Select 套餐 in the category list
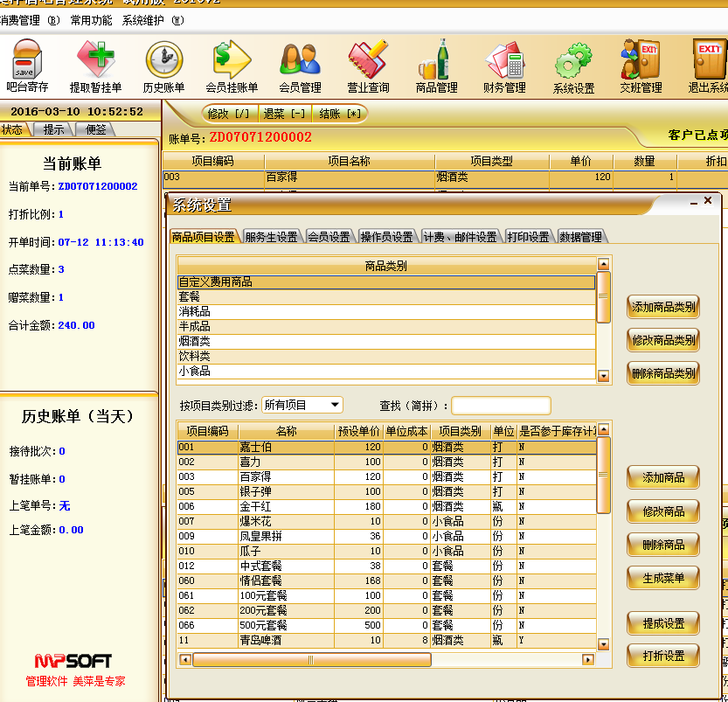The width and height of the screenshot is (728, 702). pyautogui.click(x=386, y=296)
